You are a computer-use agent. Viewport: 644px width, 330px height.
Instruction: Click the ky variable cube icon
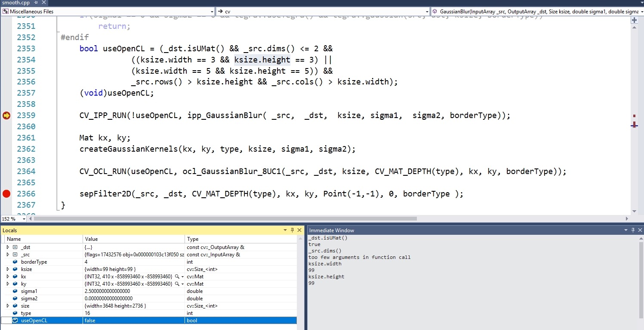point(15,284)
